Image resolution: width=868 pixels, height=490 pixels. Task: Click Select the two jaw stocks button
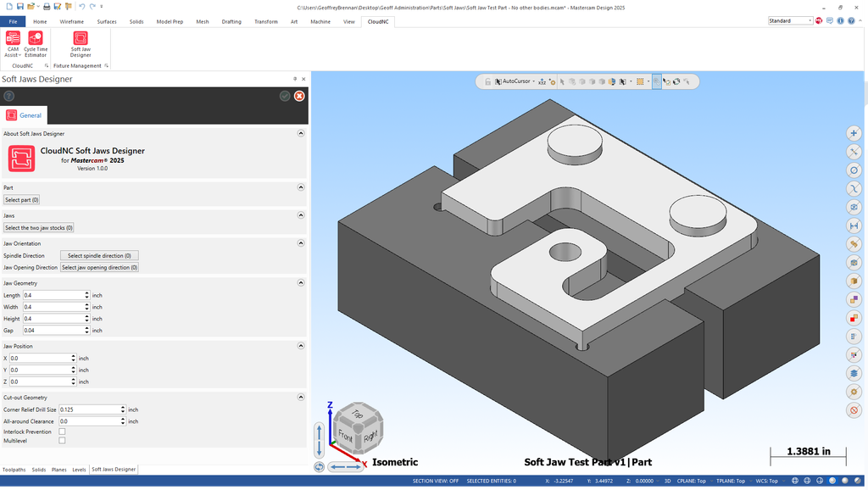pos(39,227)
